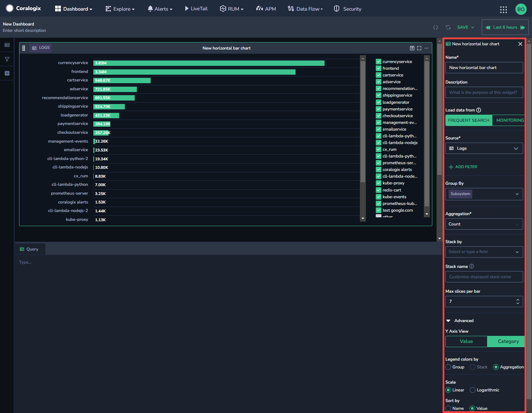Click the frontend 3.34M bar
The width and height of the screenshot is (532, 413).
[x=194, y=72]
